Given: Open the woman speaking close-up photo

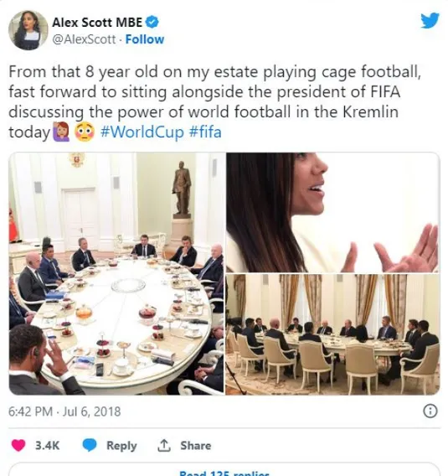Looking at the screenshot, I should 332,212.
